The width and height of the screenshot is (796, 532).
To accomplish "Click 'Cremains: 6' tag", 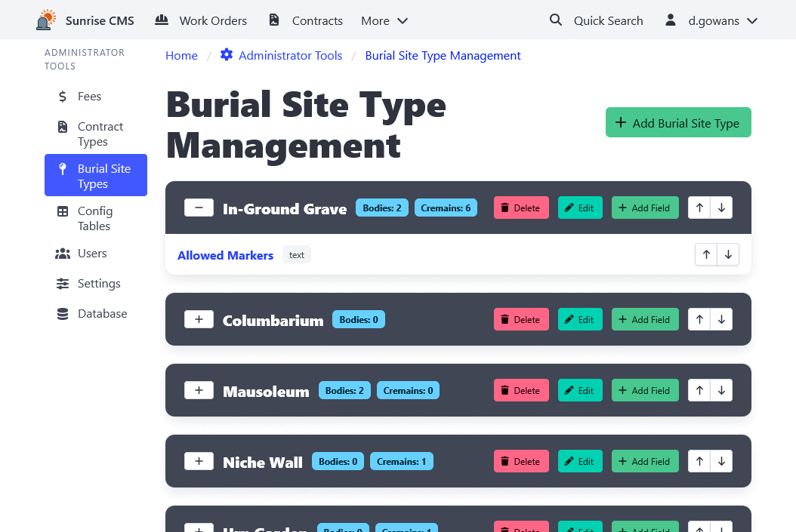I will [x=446, y=208].
